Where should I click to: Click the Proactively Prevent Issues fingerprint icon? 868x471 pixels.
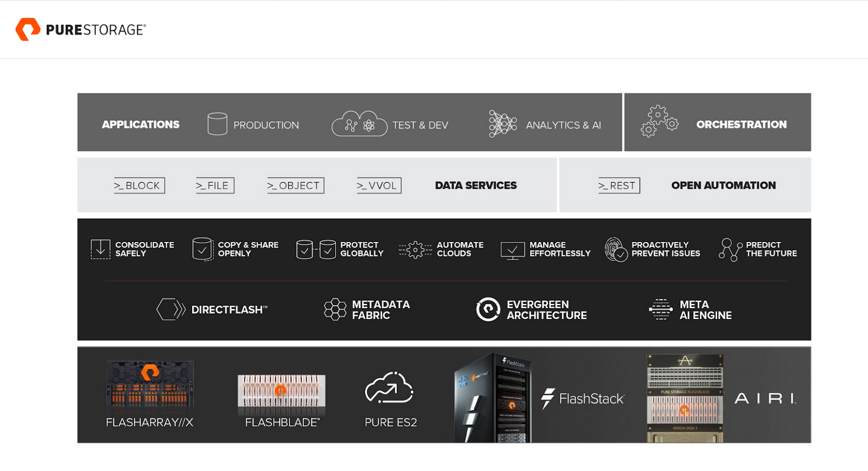(x=616, y=250)
